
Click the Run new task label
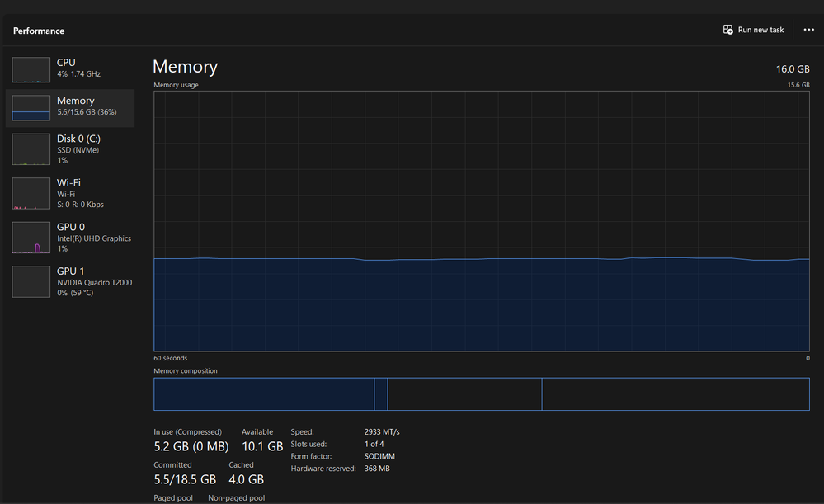760,30
